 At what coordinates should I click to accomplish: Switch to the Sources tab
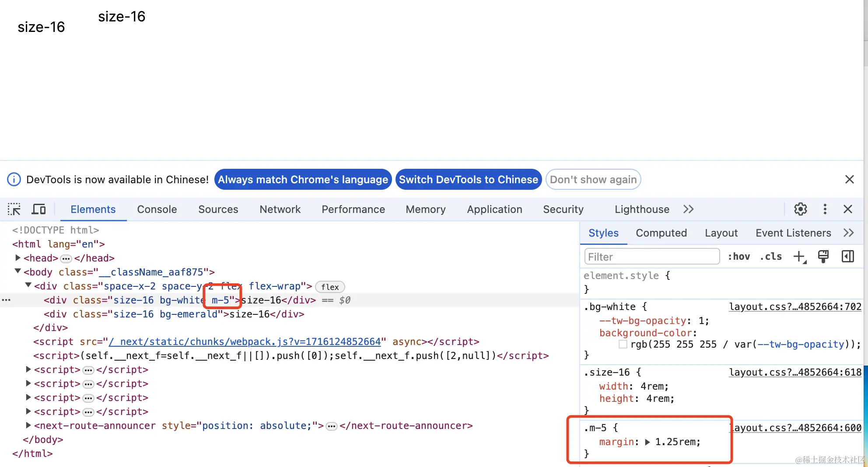click(218, 209)
